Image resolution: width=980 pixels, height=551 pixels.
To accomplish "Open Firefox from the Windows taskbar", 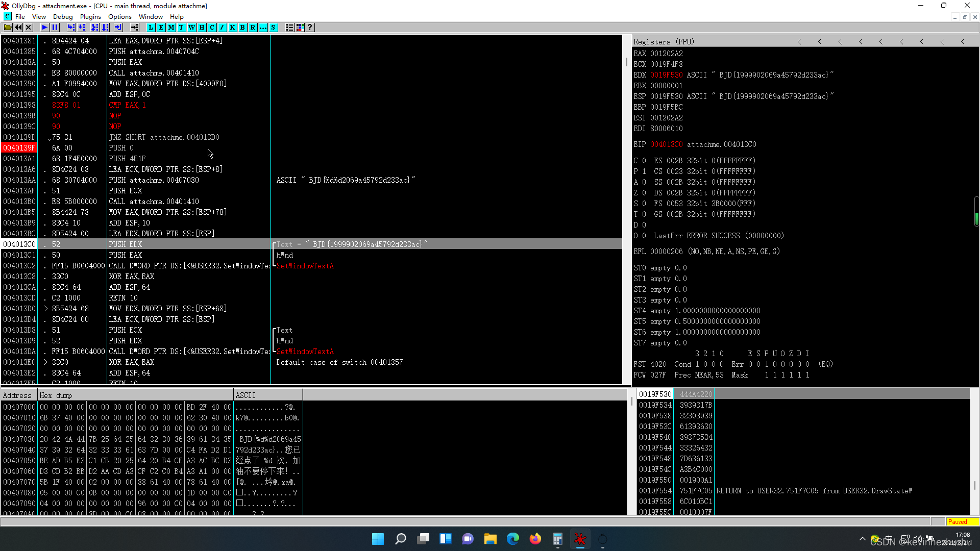I will [x=535, y=539].
